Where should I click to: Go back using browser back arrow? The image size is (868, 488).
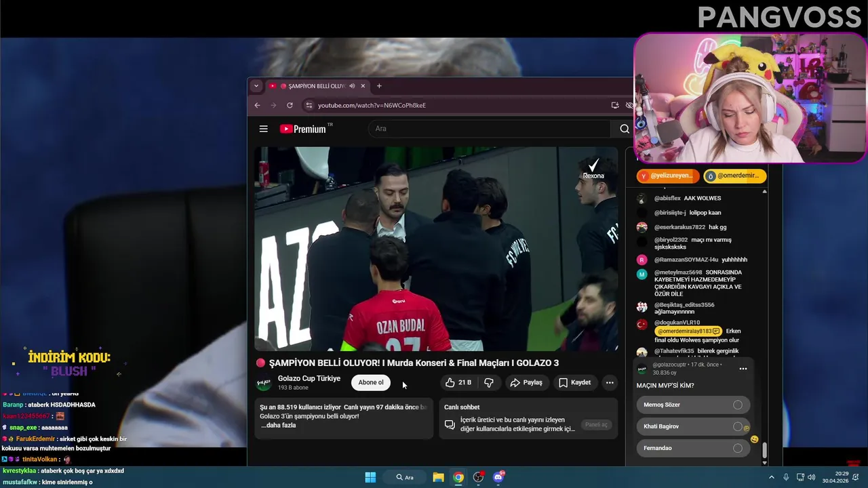[x=257, y=105]
